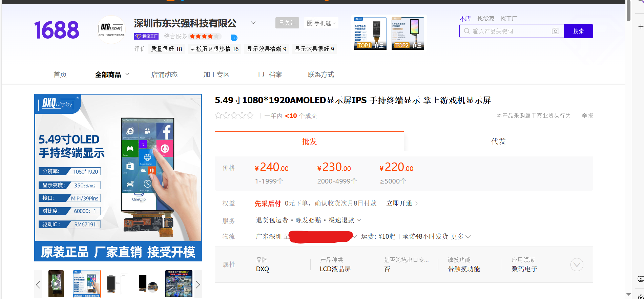The image size is (644, 299).
Task: Open the destination region dropdown
Action: (355, 236)
